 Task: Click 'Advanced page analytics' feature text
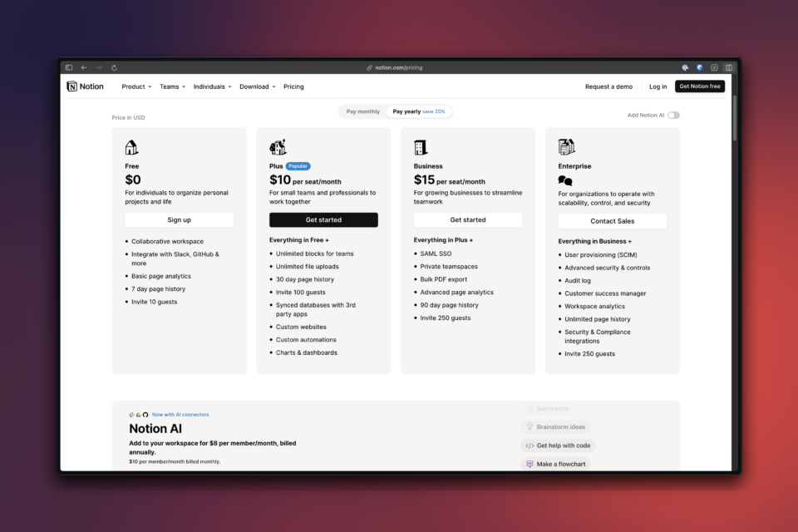coord(456,293)
